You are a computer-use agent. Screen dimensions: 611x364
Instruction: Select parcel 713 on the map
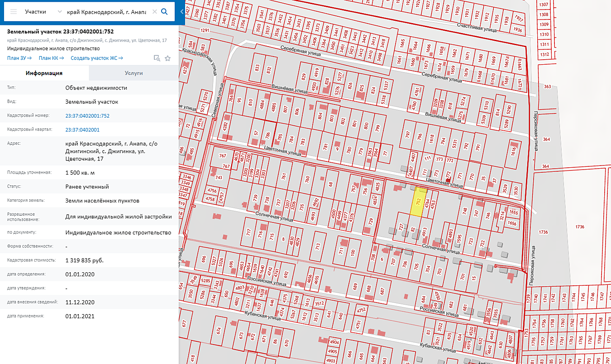[x=318, y=246]
